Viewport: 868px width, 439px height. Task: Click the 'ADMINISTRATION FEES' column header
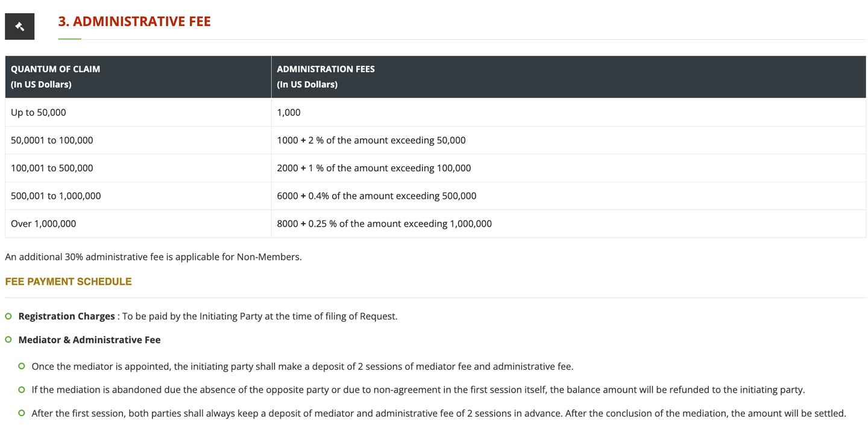click(x=568, y=77)
